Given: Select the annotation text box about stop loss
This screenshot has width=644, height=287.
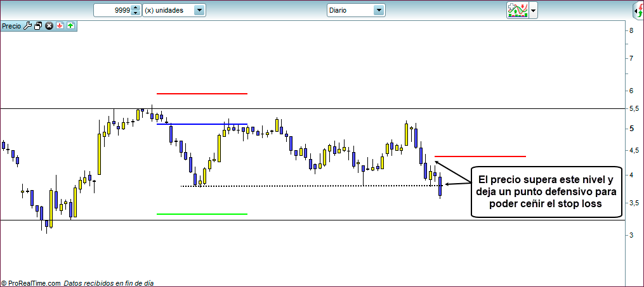Looking at the screenshot, I should [x=544, y=191].
